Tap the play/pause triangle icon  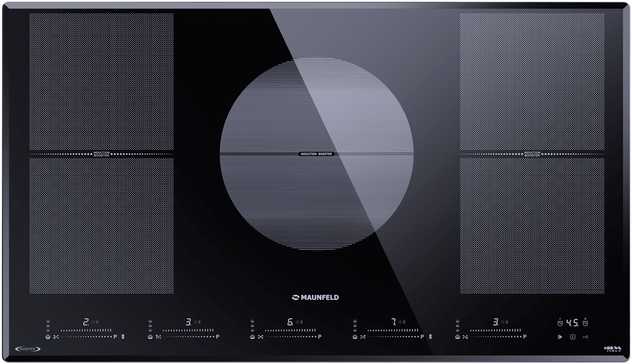pyautogui.click(x=560, y=336)
